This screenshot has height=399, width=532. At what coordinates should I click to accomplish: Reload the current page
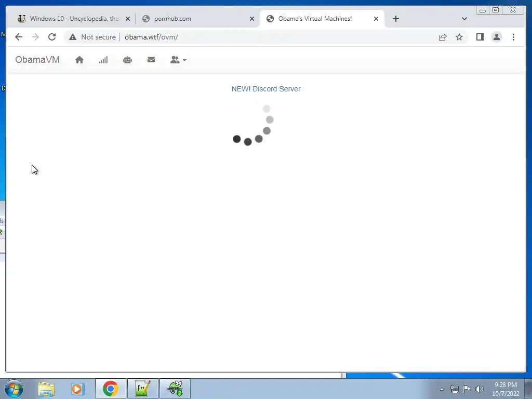(x=52, y=37)
